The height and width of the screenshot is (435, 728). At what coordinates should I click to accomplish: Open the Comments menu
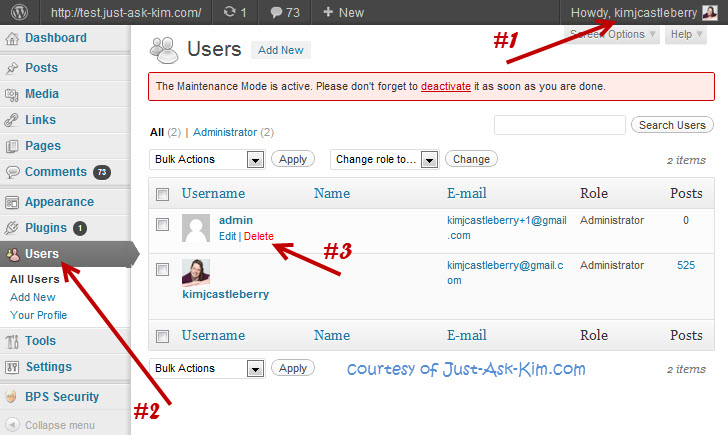pyautogui.click(x=56, y=172)
